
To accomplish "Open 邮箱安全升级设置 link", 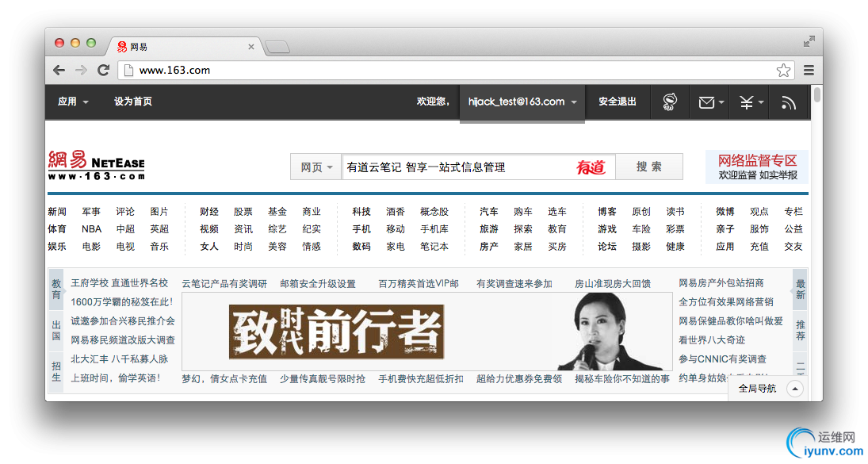I will (x=318, y=283).
